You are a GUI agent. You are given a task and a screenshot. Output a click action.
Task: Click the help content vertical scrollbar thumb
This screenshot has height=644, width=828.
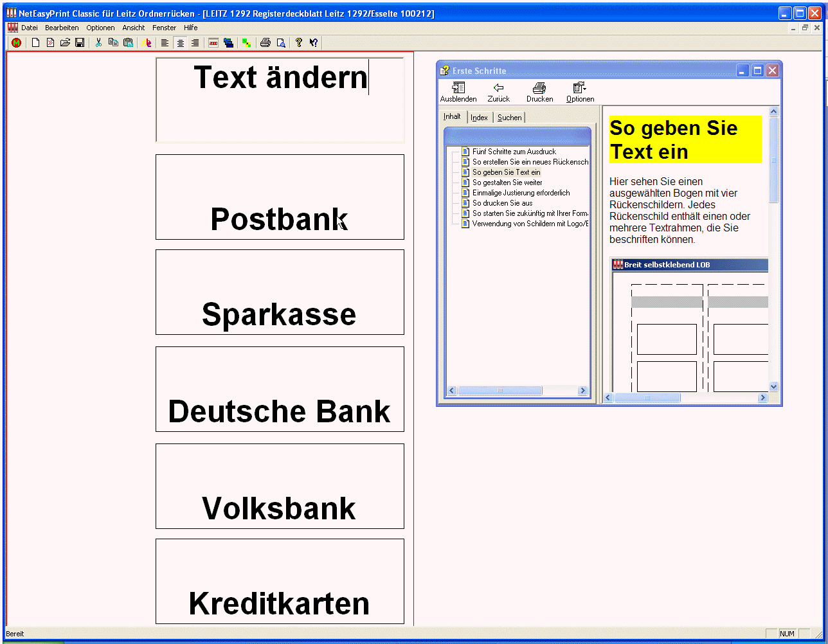click(773, 160)
